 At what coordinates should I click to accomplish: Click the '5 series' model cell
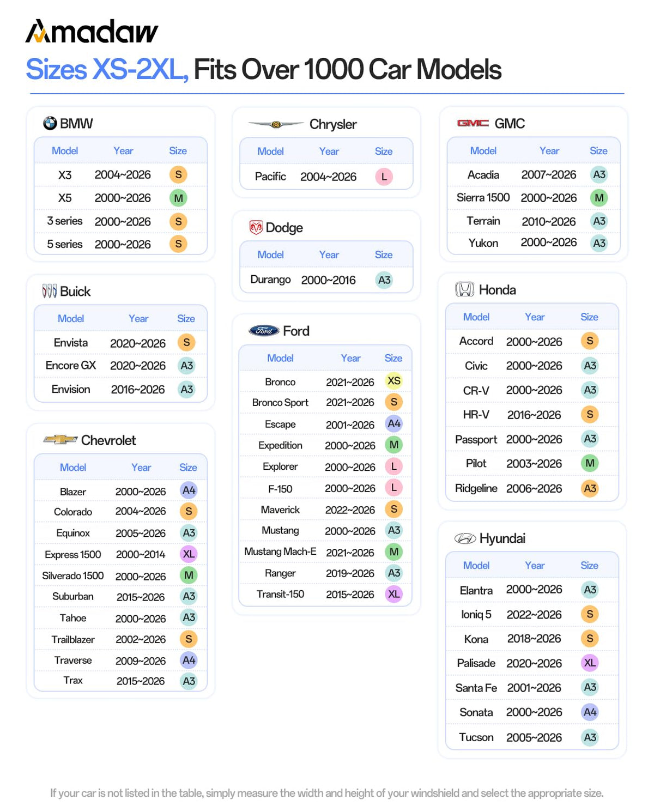point(65,244)
